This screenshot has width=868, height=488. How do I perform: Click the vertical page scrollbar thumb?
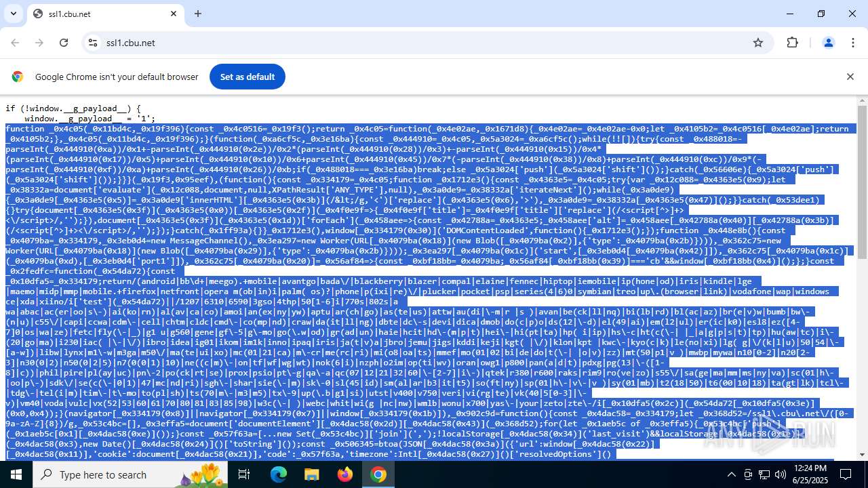862,182
